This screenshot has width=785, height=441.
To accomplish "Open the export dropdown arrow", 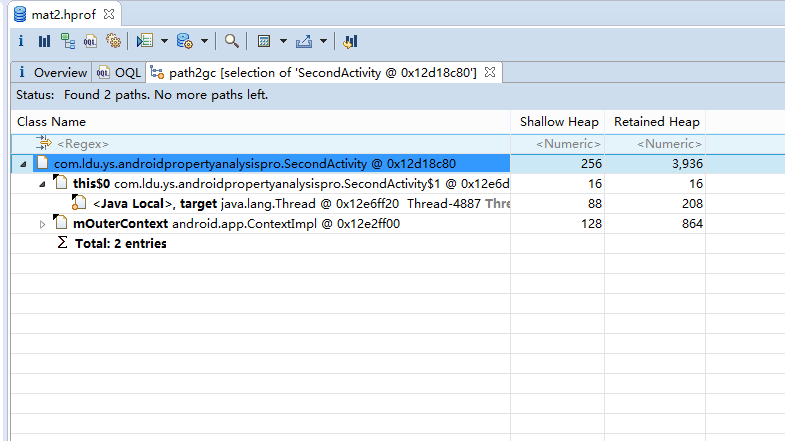I will pos(324,41).
